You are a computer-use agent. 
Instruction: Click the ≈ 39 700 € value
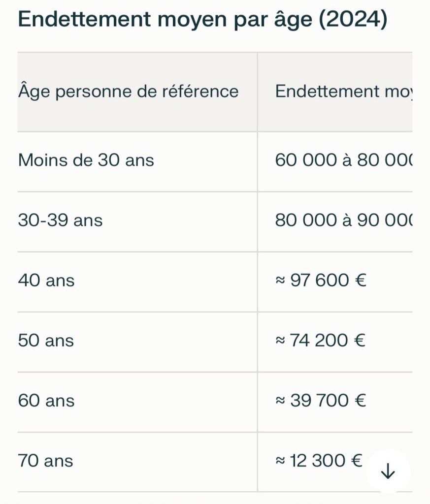click(321, 401)
